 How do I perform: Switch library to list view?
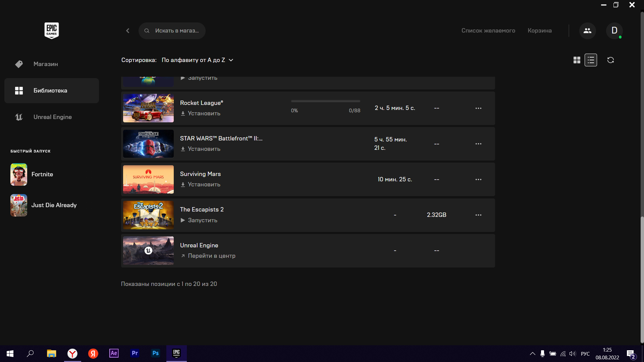point(591,60)
